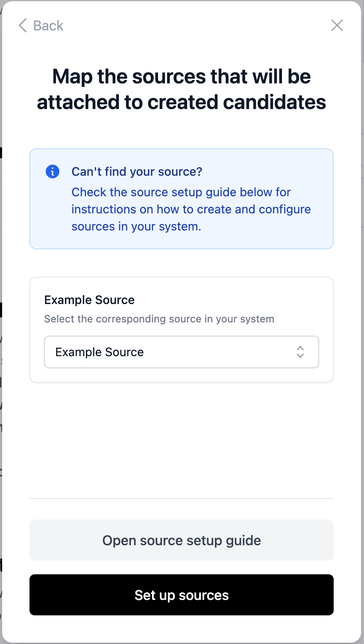This screenshot has height=644, width=364.
Task: Go back using the Back text
Action: [48, 26]
